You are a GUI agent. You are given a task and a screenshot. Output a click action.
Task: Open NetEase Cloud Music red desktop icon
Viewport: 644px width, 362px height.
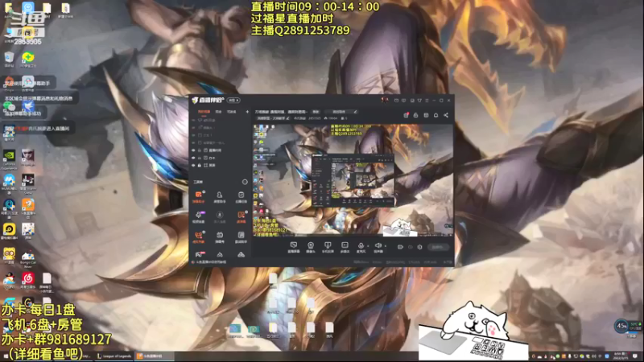pyautogui.click(x=28, y=281)
